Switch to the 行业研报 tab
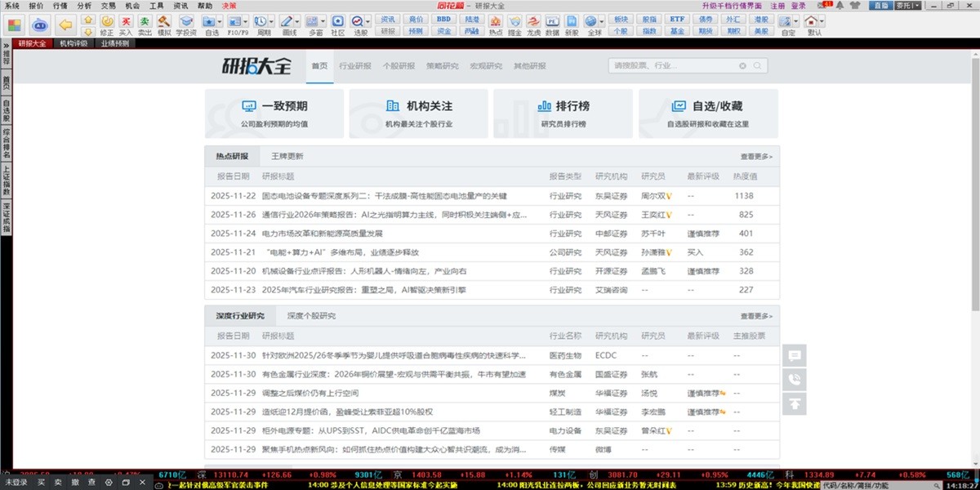980x490 pixels. pyautogui.click(x=355, y=66)
